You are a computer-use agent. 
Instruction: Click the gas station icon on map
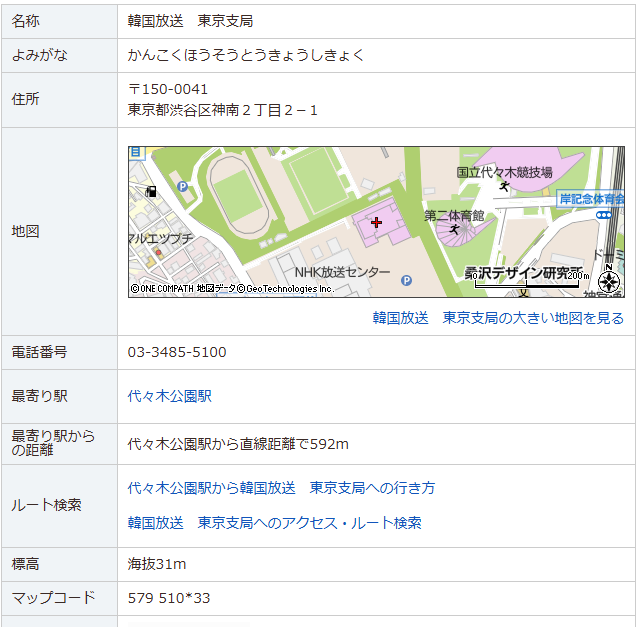(x=151, y=191)
